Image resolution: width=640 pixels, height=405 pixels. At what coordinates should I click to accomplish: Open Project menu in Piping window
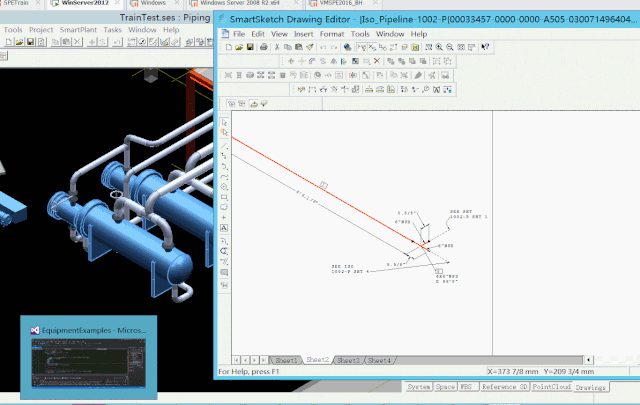[x=41, y=30]
